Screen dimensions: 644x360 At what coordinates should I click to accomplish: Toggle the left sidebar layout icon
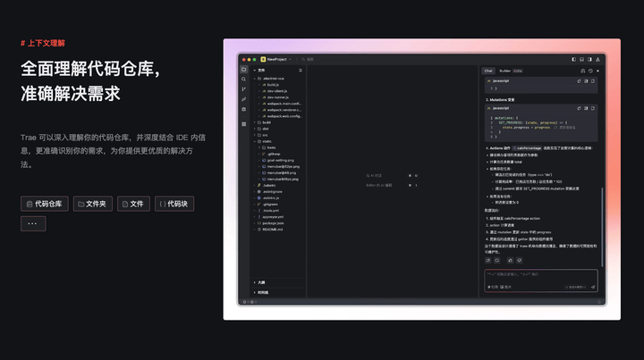click(573, 60)
